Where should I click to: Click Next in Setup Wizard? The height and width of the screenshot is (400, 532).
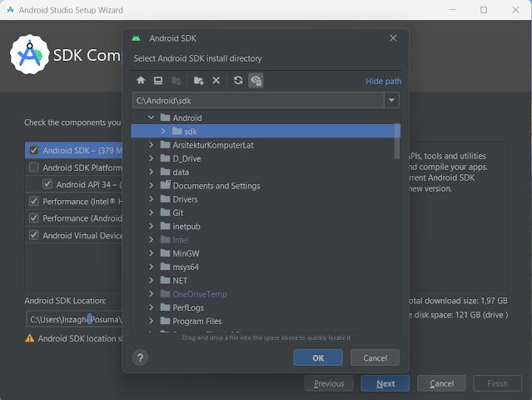385,383
